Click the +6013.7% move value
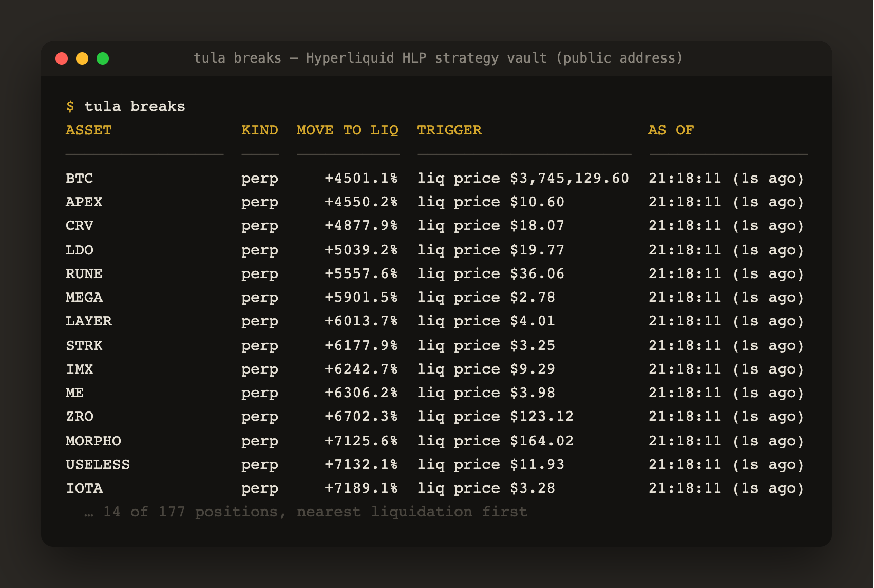 (362, 321)
